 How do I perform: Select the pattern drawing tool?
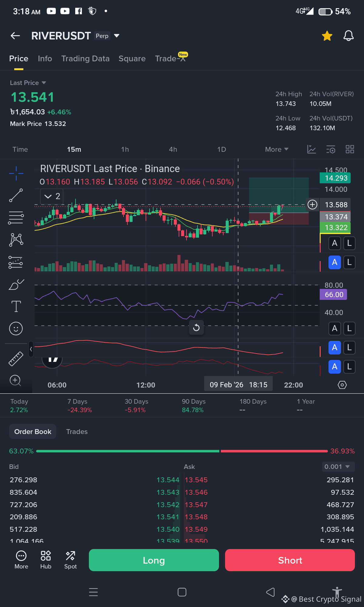[16, 240]
